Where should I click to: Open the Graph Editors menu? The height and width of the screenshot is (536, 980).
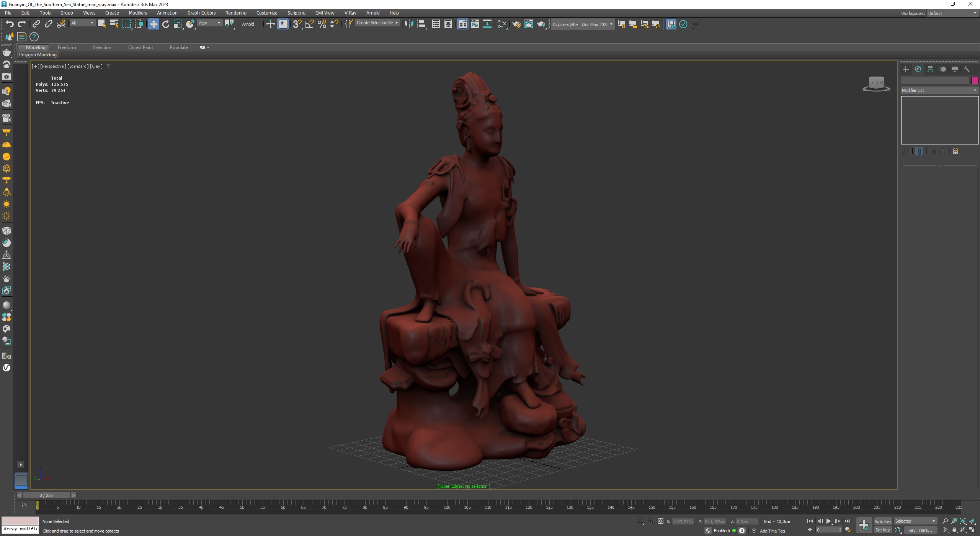pyautogui.click(x=201, y=13)
